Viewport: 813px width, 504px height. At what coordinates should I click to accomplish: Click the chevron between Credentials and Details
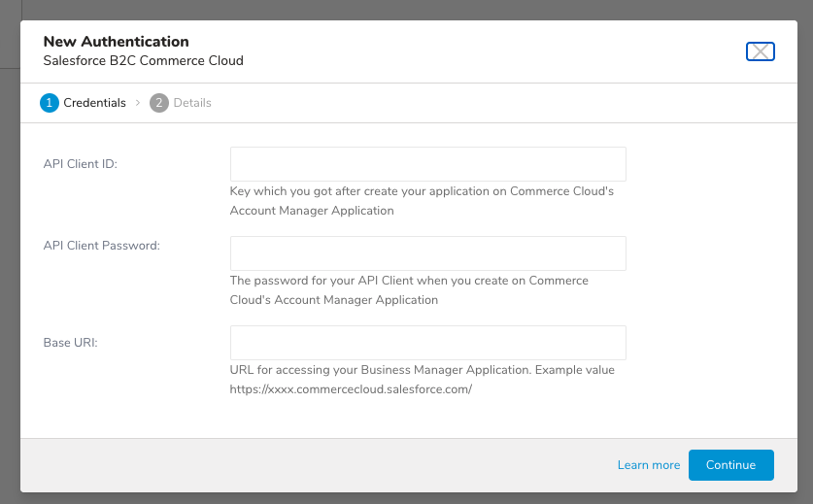coord(138,103)
